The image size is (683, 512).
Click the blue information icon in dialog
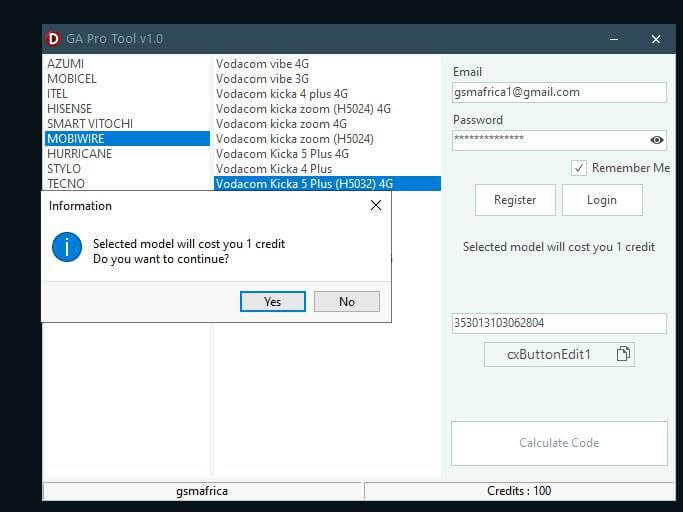[67, 247]
